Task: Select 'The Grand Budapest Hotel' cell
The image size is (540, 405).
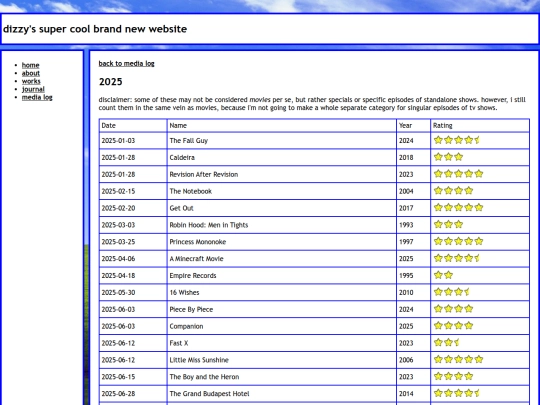Action: coord(282,394)
